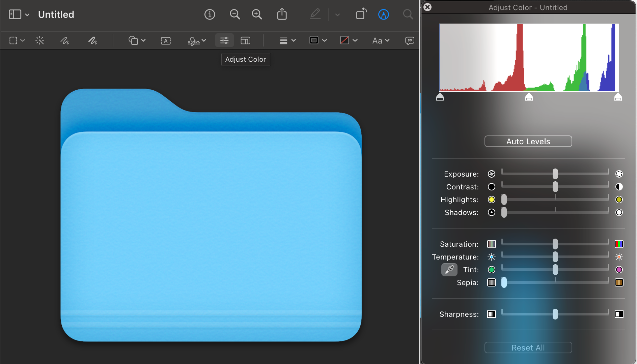Open the Share menu icon

click(282, 14)
